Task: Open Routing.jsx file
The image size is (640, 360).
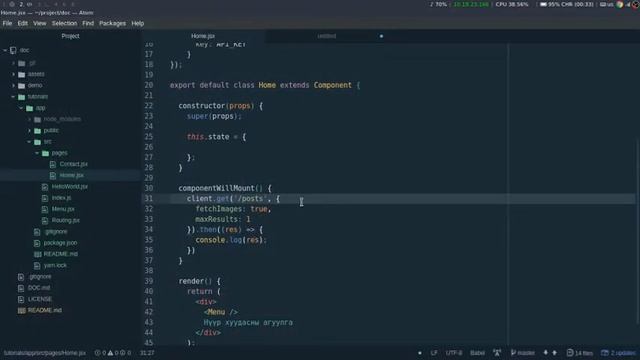Action: [x=65, y=220]
